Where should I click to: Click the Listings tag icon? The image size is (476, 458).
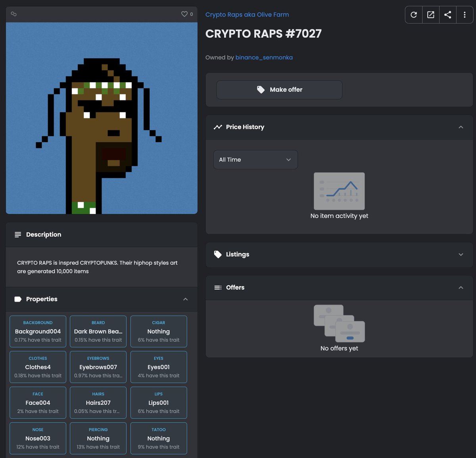point(218,254)
